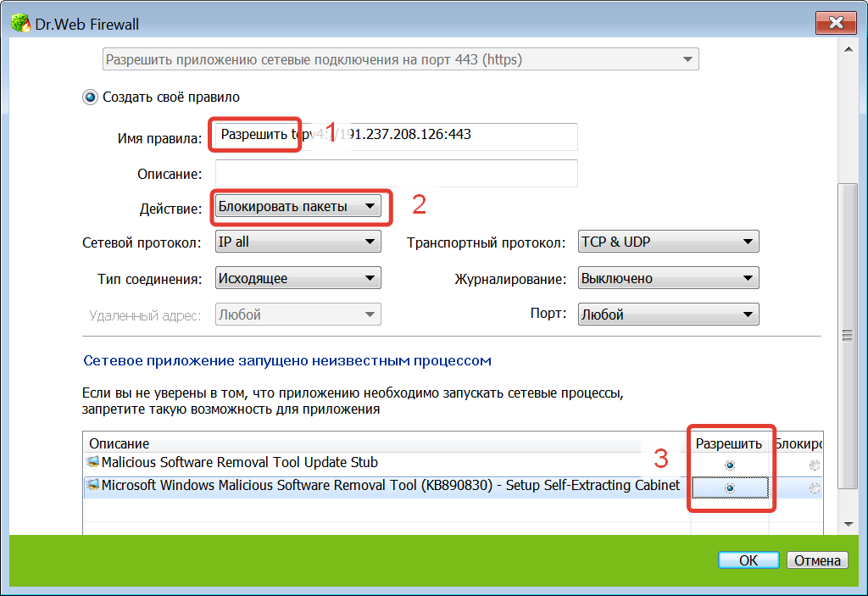Click the 'Отмена' button
The image size is (868, 596).
coord(817,560)
